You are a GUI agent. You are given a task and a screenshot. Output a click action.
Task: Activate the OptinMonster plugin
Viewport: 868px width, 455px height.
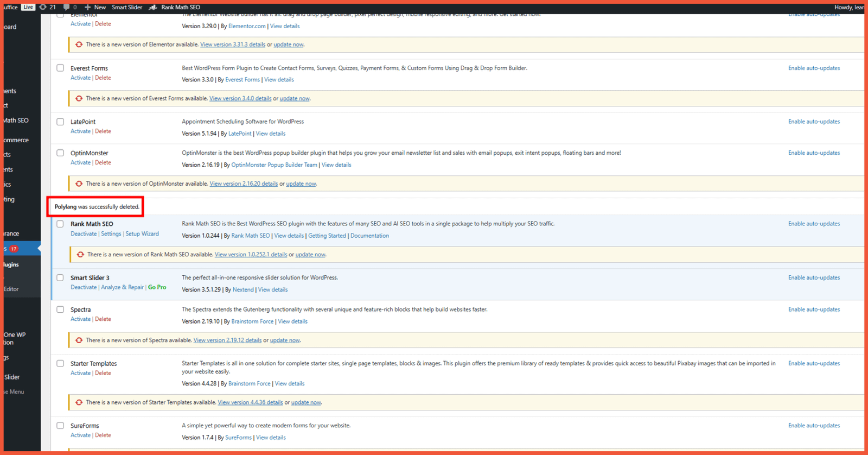[x=80, y=162]
